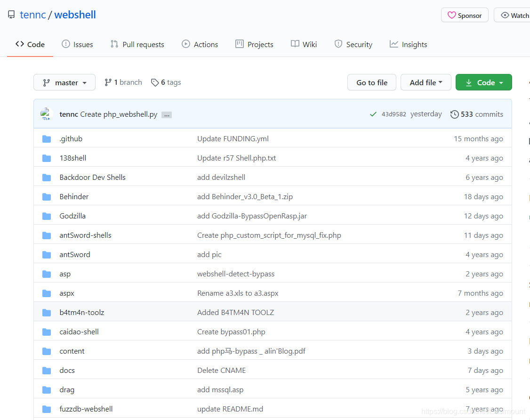This screenshot has width=530, height=420.
Task: Open the antSword-shells folder name
Action: [85, 235]
